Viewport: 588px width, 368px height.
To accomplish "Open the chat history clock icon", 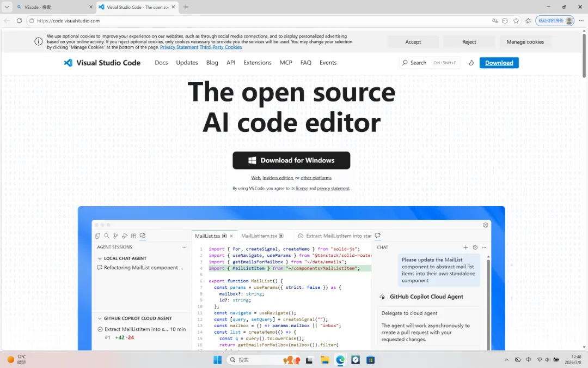I will pyautogui.click(x=475, y=248).
